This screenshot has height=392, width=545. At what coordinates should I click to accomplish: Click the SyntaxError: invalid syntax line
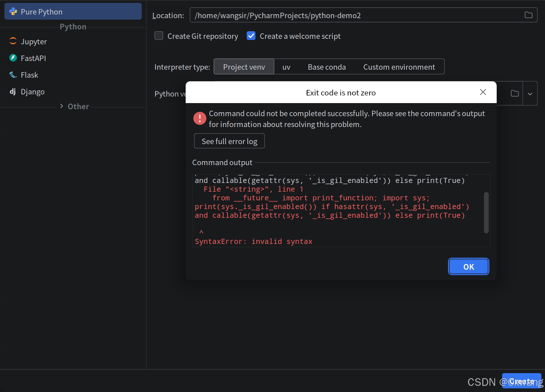[254, 241]
